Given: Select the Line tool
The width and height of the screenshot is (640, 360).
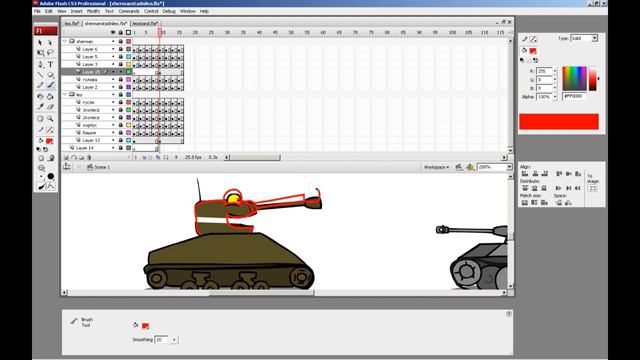Looking at the screenshot, I should [x=40, y=75].
